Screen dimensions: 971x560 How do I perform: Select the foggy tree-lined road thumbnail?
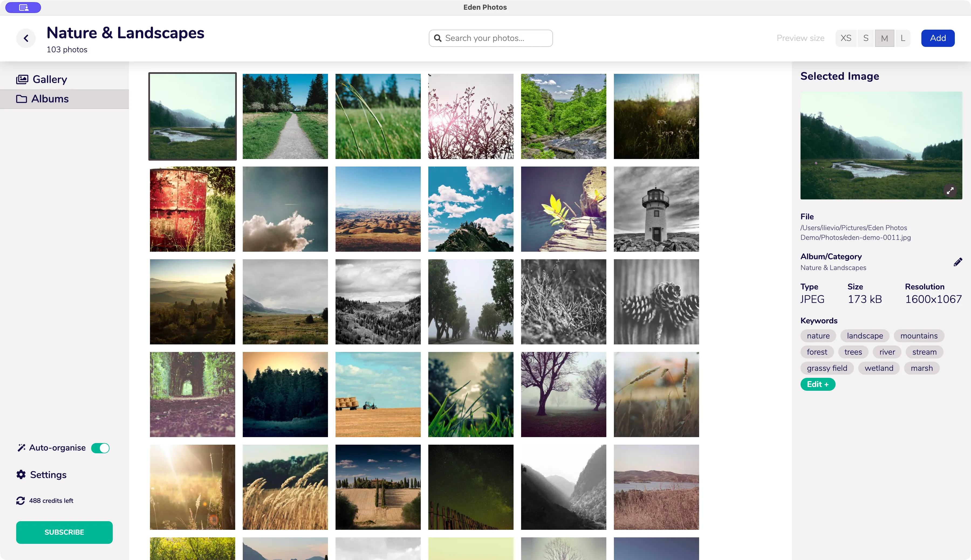(x=471, y=302)
